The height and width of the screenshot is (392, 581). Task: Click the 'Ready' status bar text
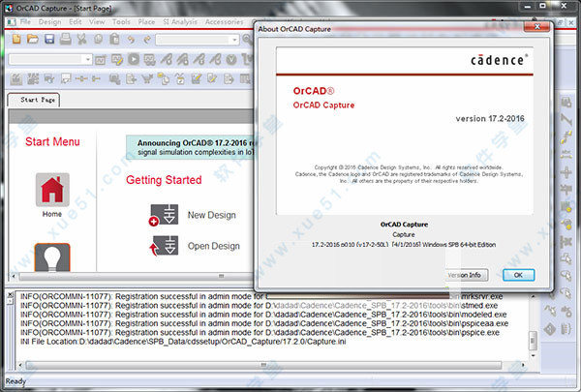pos(15,381)
